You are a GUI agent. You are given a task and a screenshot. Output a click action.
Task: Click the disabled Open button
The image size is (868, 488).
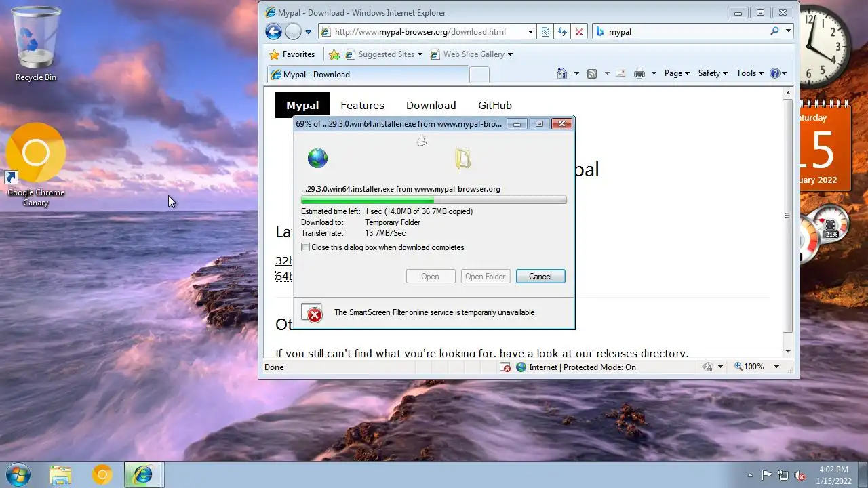[430, 276]
